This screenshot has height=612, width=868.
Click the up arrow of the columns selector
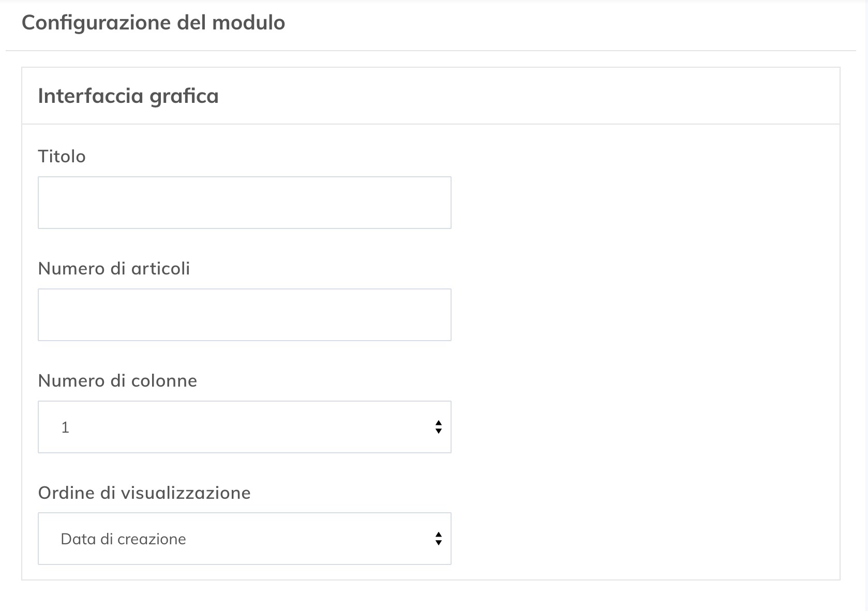pos(438,423)
